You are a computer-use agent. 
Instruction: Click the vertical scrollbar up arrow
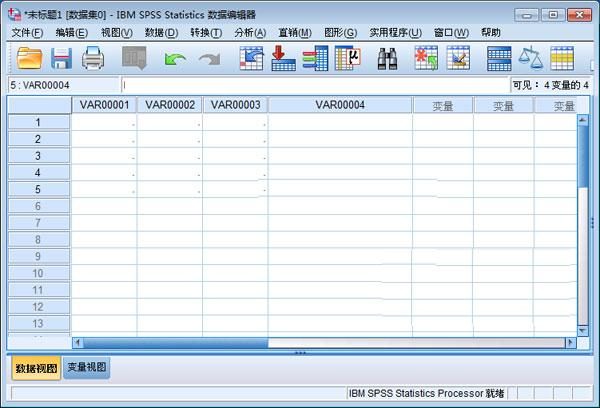583,120
